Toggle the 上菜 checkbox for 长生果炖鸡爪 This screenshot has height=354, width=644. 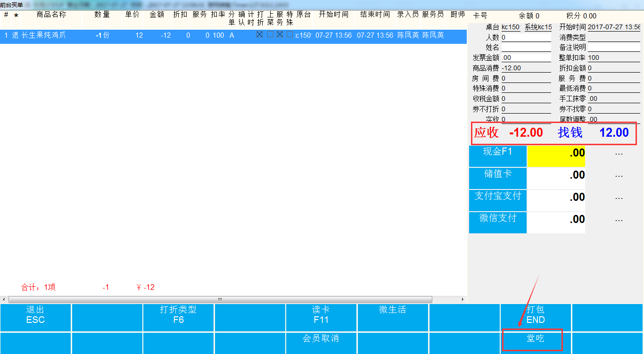tap(270, 34)
